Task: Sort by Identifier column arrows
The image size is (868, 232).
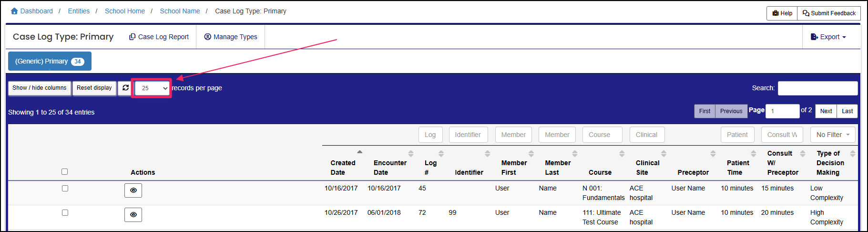Action: (487, 154)
